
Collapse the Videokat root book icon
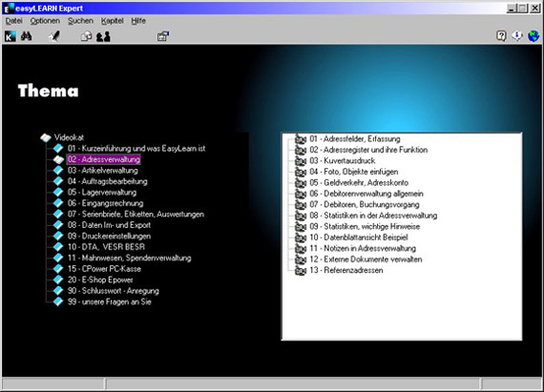(x=46, y=137)
